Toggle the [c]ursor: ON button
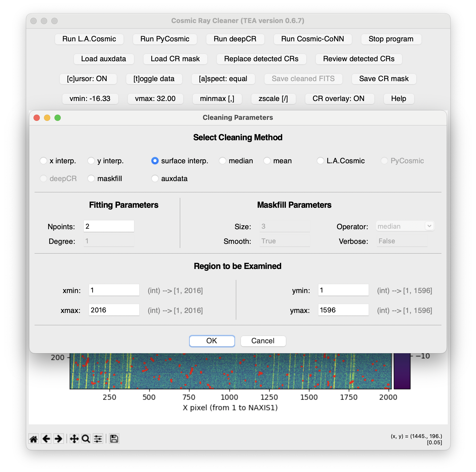The height and width of the screenshot is (472, 476). point(87,79)
